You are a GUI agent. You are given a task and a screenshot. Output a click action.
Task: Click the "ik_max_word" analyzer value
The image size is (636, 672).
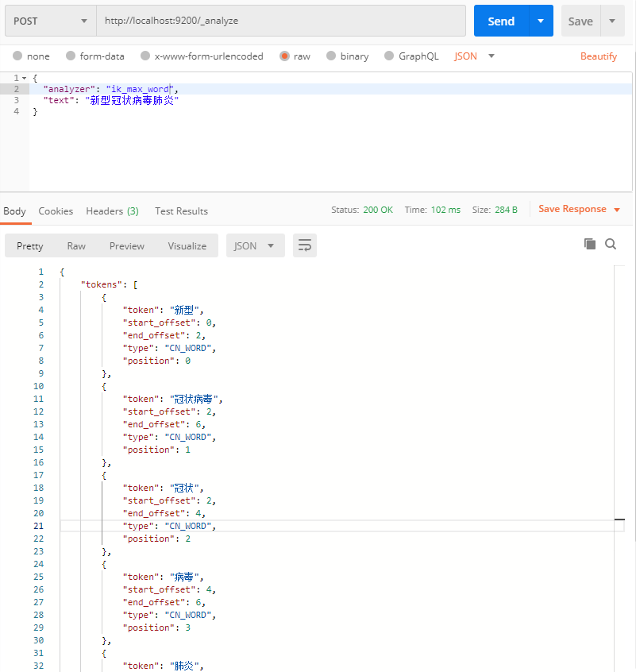tap(140, 89)
